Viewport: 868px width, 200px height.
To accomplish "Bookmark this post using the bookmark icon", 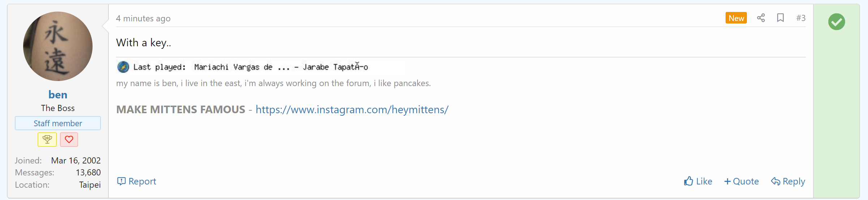I will tap(780, 18).
